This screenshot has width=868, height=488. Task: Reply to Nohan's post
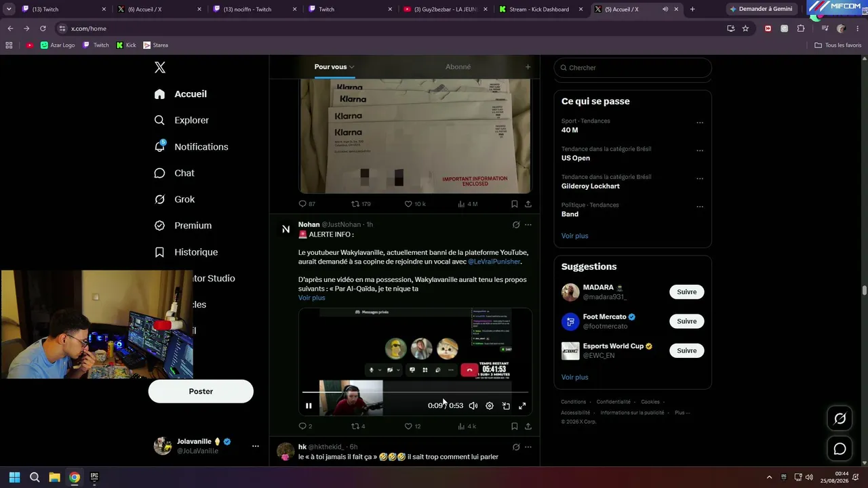coord(306,426)
